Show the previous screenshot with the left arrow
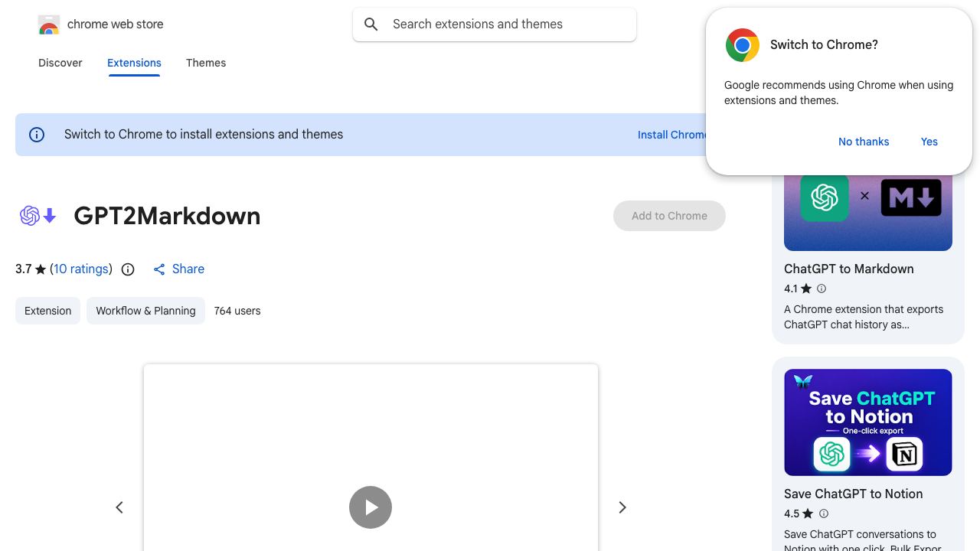This screenshot has height=551, width=980. click(119, 507)
